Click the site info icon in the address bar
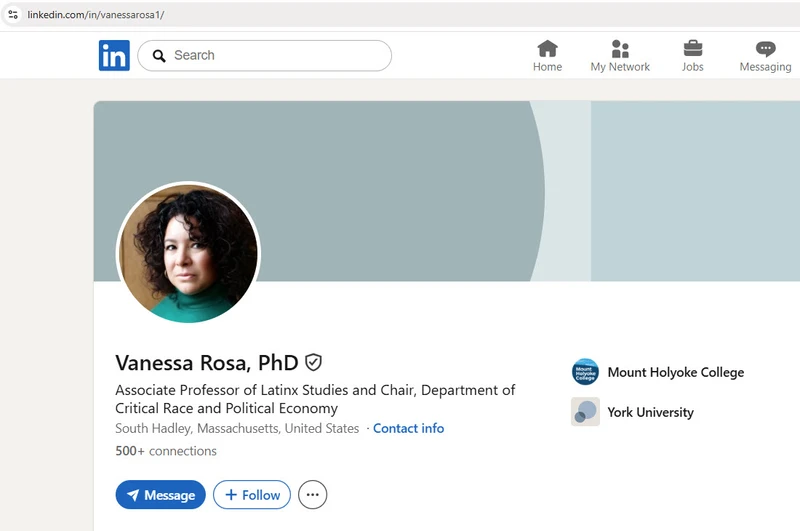Image resolution: width=800 pixels, height=531 pixels. tap(13, 14)
